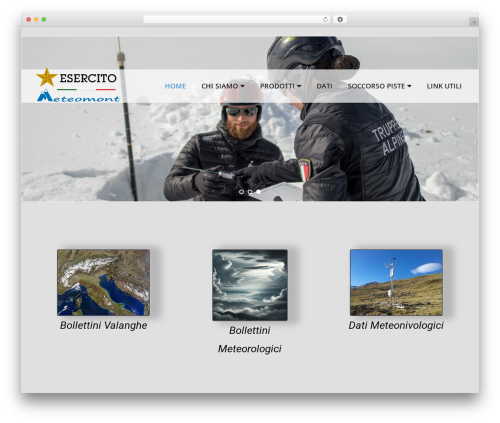Viewport: 500px width, 423px height.
Task: Click the download icon beside address bar
Action: click(340, 20)
